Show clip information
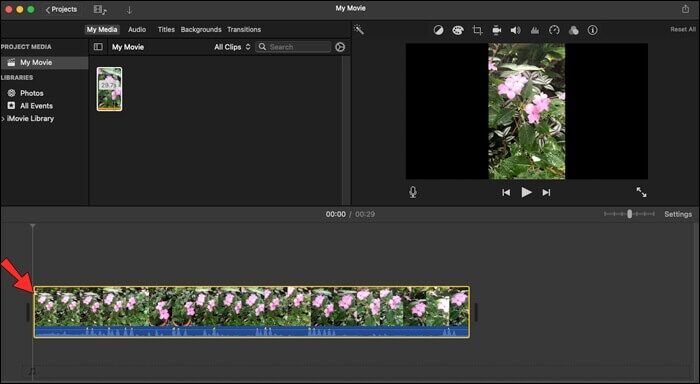The image size is (700, 384). [592, 30]
